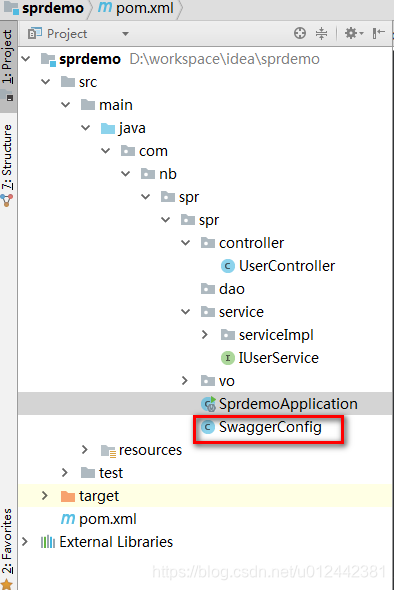Select the java source folder name
This screenshot has height=590, width=394.
click(x=132, y=128)
